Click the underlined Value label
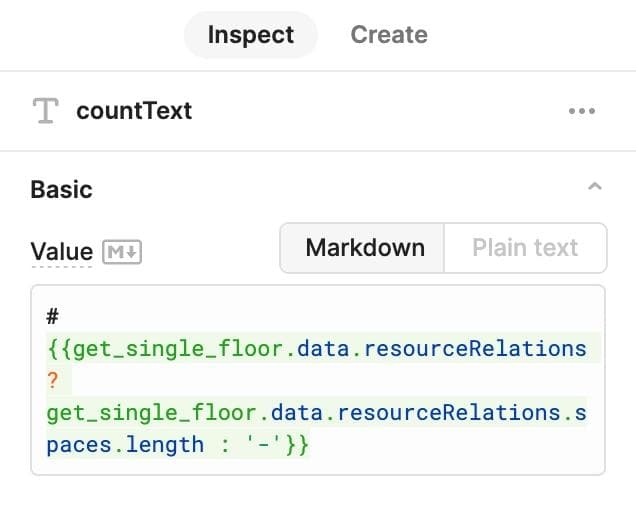This screenshot has width=636, height=508. coord(62,252)
